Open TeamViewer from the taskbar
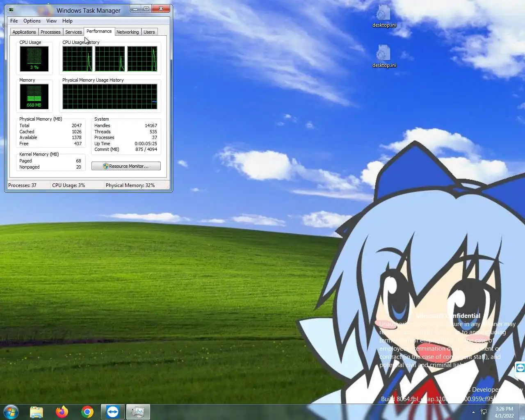Image resolution: width=525 pixels, height=420 pixels. tap(113, 412)
